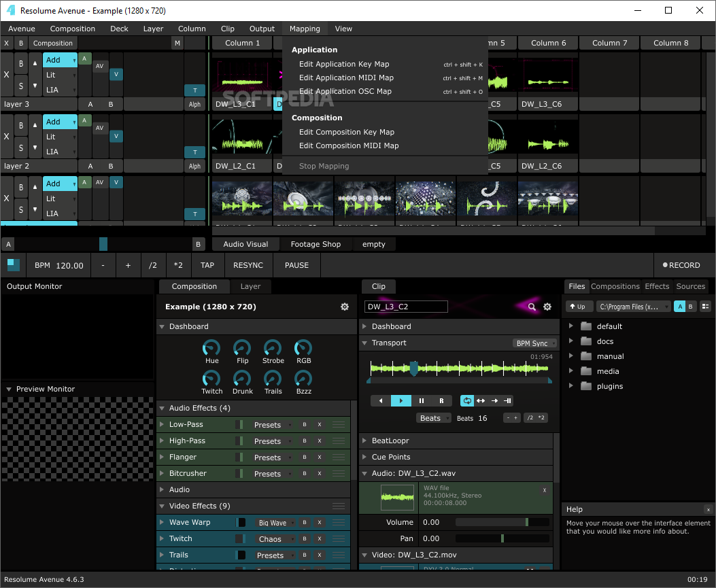This screenshot has width=716, height=588.
Task: Adjust the audio Pan slider
Action: pyautogui.click(x=502, y=538)
